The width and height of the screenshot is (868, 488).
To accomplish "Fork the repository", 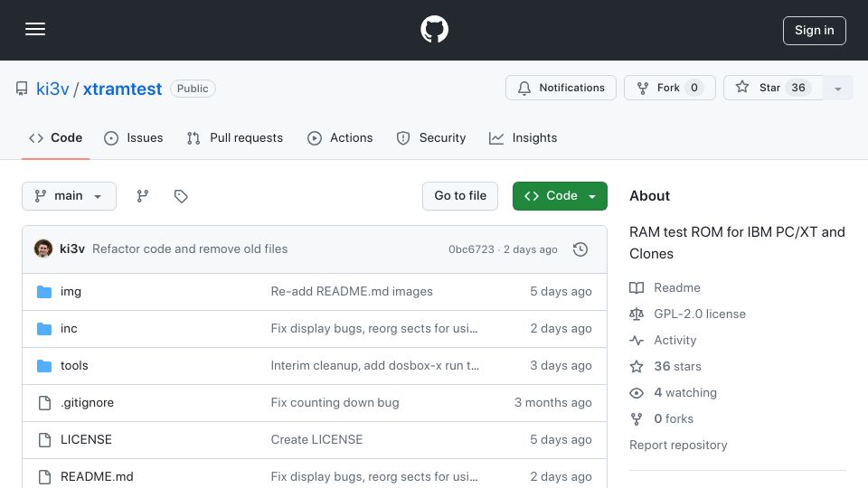I will pyautogui.click(x=670, y=88).
